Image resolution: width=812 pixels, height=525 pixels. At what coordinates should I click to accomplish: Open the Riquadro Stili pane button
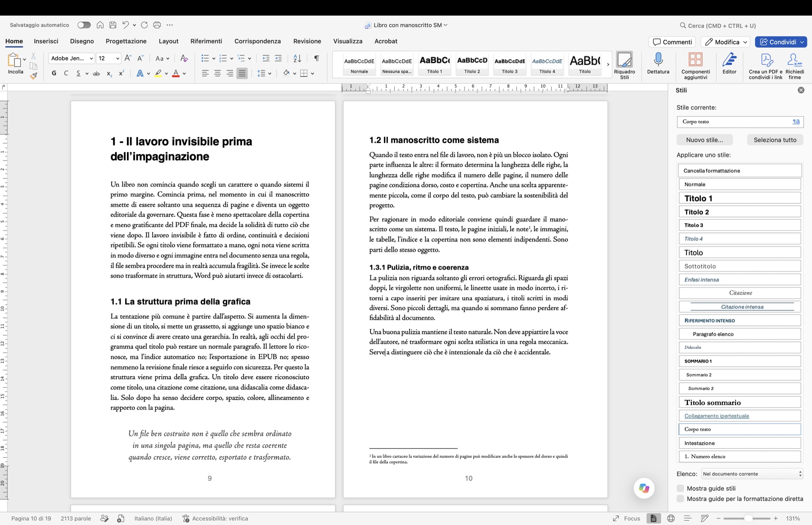[624, 66]
